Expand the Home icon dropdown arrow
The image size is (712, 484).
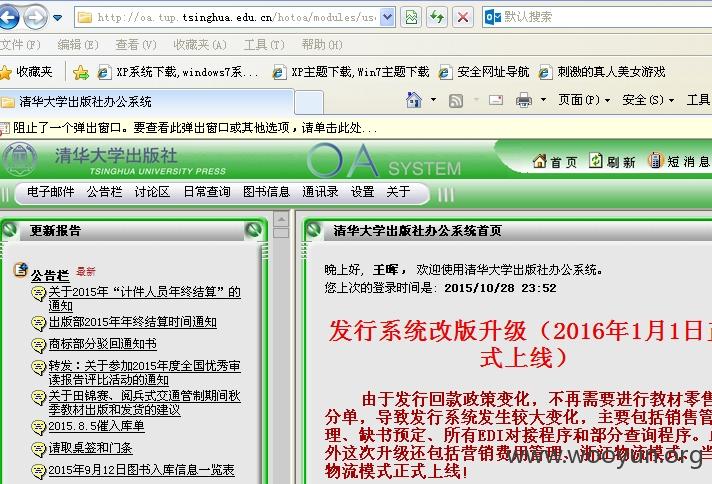433,99
